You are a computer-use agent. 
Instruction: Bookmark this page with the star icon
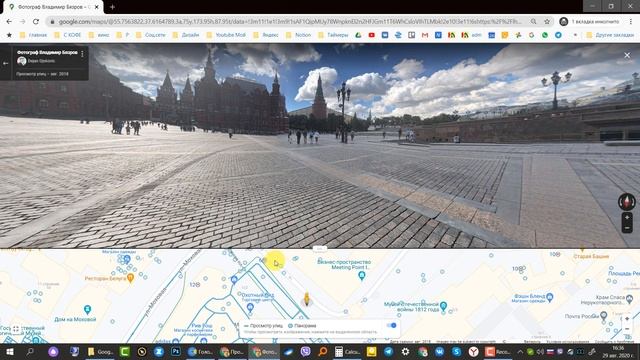pos(547,22)
